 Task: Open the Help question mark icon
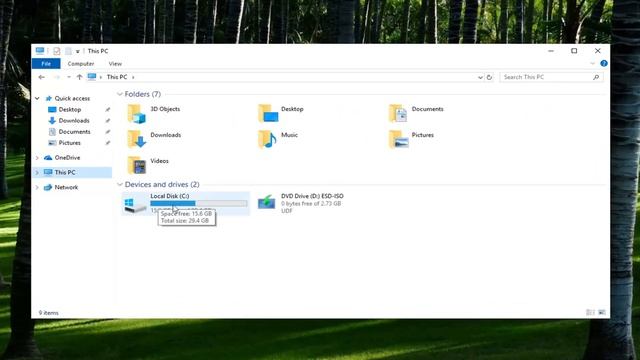coord(604,64)
